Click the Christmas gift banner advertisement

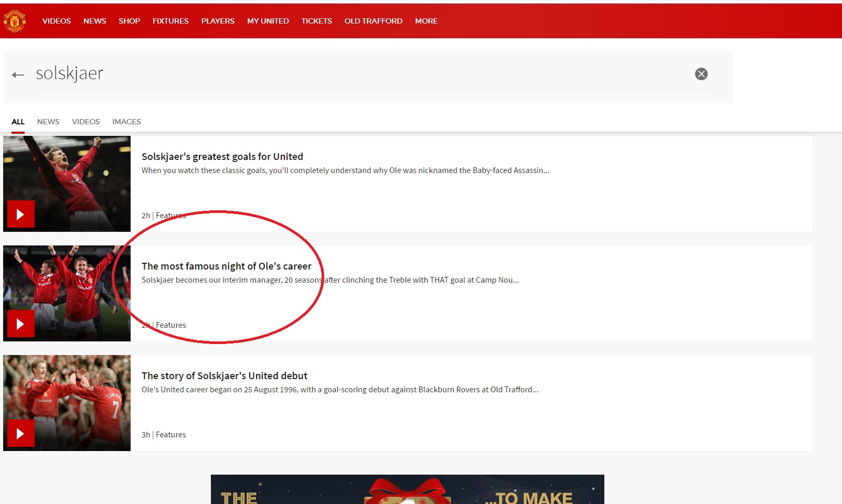[x=407, y=489]
